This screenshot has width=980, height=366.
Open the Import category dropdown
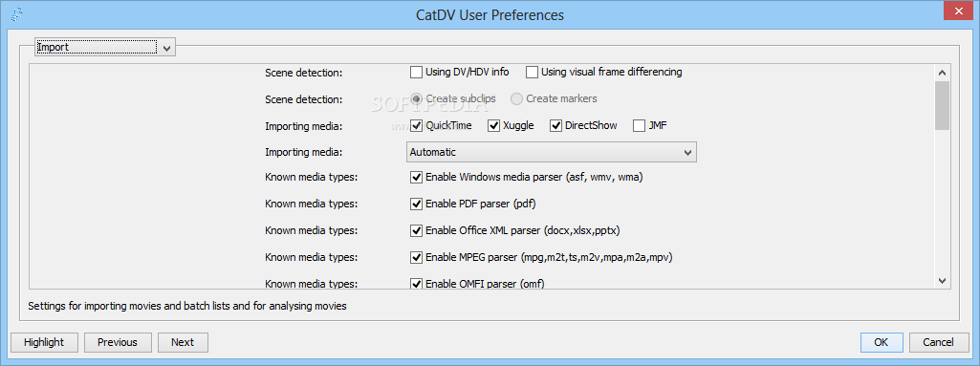[105, 47]
